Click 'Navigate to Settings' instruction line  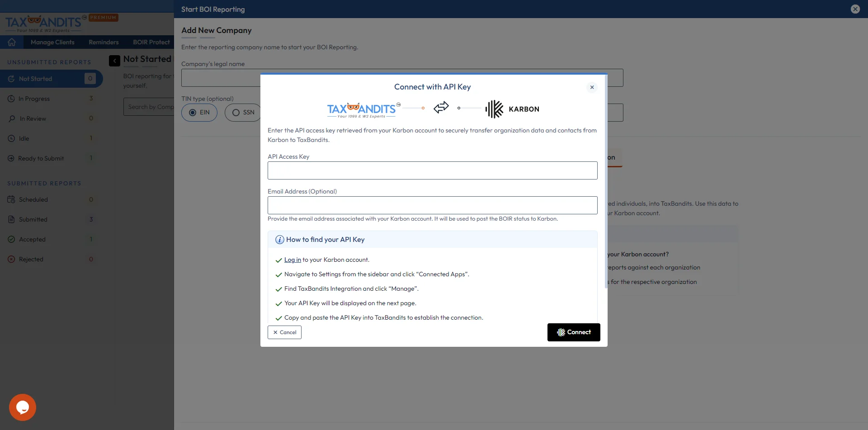pyautogui.click(x=377, y=274)
